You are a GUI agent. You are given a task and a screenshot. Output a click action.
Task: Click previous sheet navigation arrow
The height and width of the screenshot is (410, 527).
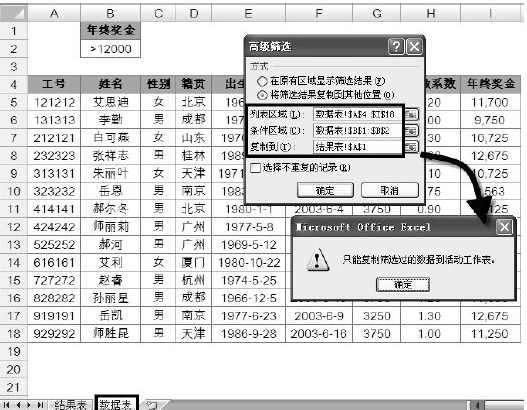tap(18, 405)
